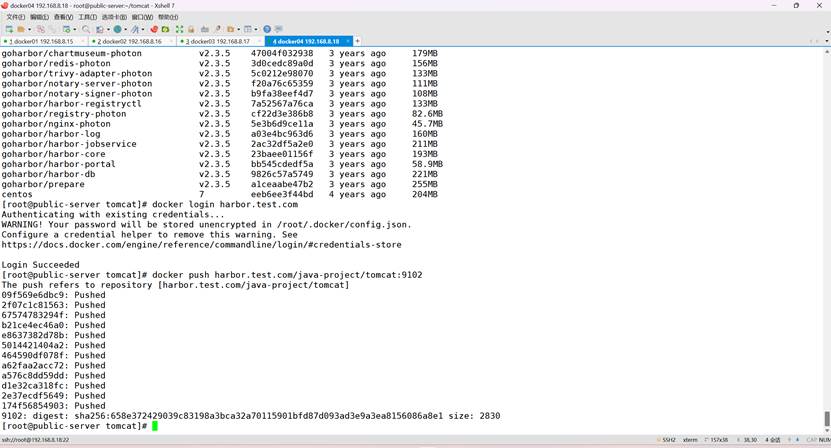Click the status bar down arrow icon
The height and width of the screenshot is (448, 831).
coord(797,440)
